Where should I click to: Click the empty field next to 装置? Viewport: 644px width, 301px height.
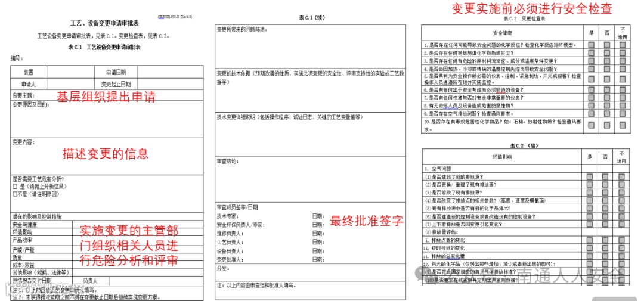click(70, 72)
